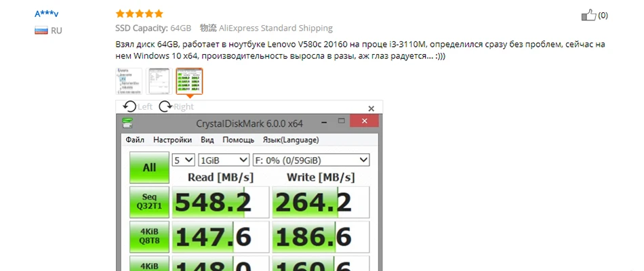Click the 4KiB Q8T8 test button
Screen dimensions: 644x271
point(150,237)
